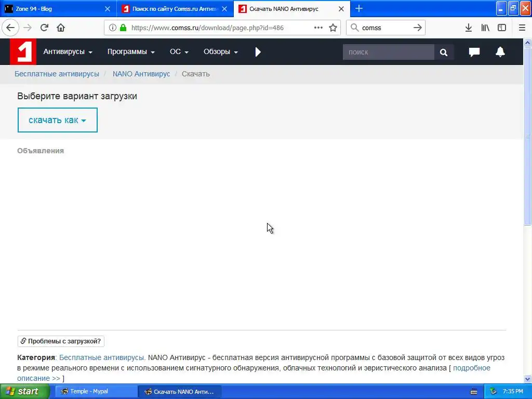Toggle the browser sidebar icon
532x399 pixels.
(502, 28)
